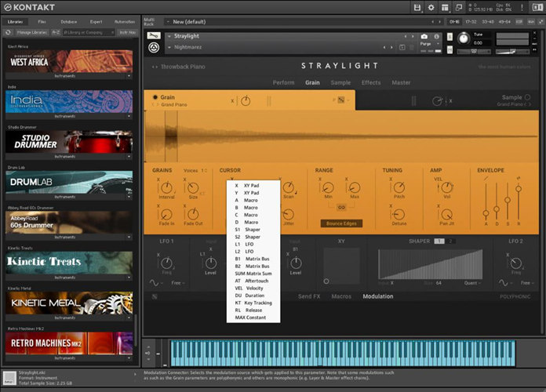546x392 pixels.
Task: Click the range link icon above Bounce Edges
Action: click(341, 207)
